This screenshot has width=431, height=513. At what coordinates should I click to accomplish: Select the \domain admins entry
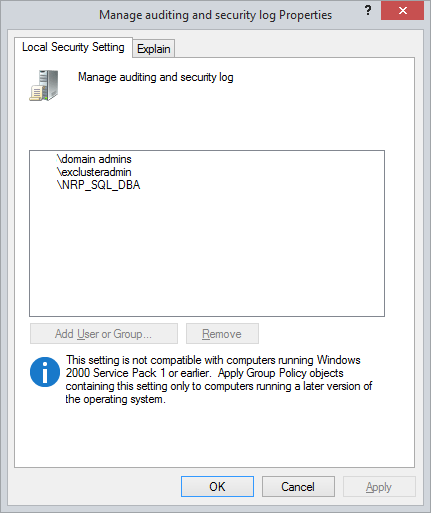point(94,159)
